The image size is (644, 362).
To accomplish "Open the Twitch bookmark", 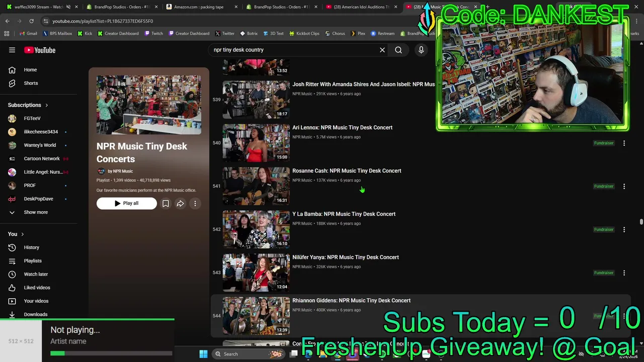I will point(154,34).
